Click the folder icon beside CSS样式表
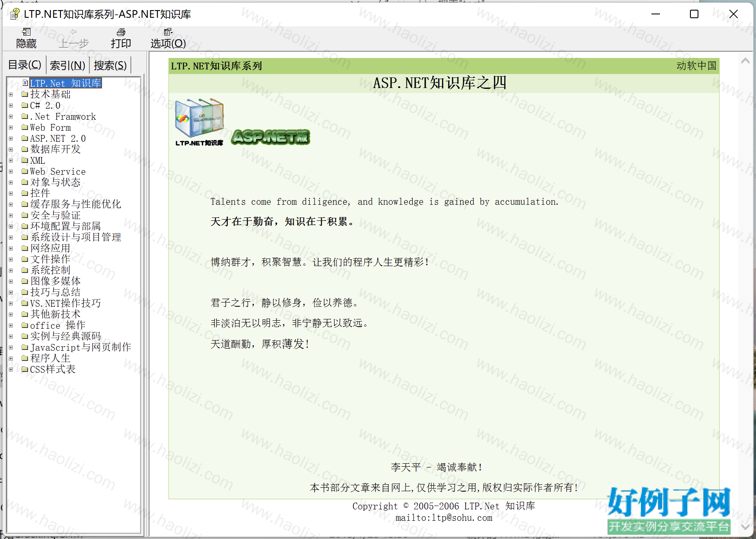 [x=25, y=369]
